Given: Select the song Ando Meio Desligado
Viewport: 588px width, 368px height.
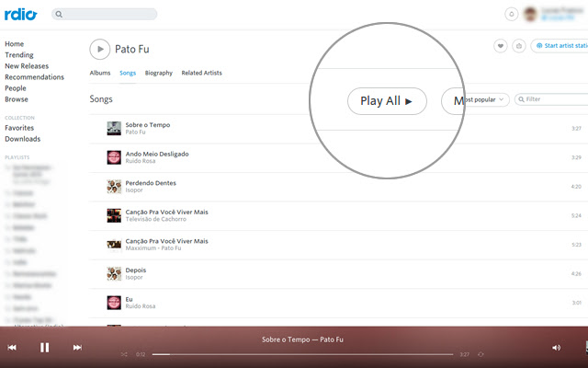Looking at the screenshot, I should tap(157, 154).
